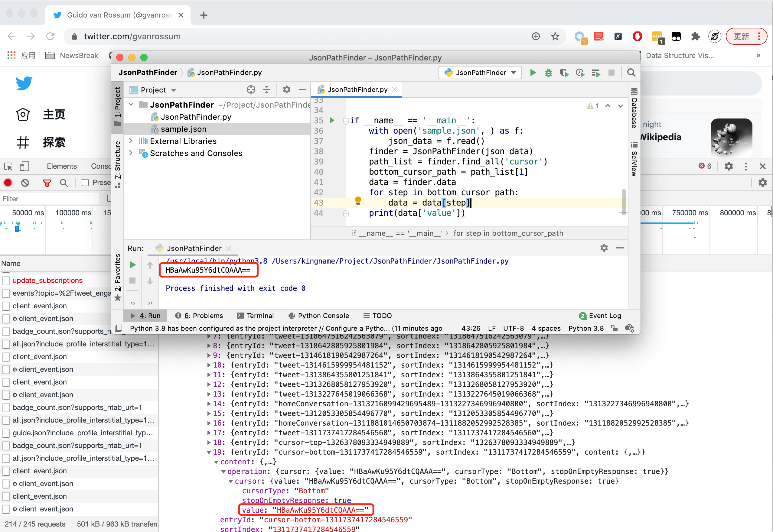Open the Event Log button

click(600, 316)
